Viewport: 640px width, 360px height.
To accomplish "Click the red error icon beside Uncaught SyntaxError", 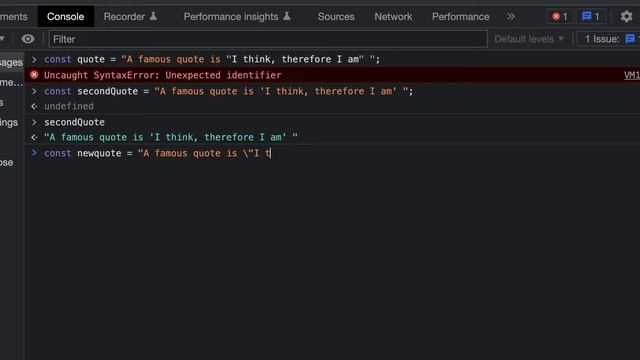I will click(x=34, y=75).
